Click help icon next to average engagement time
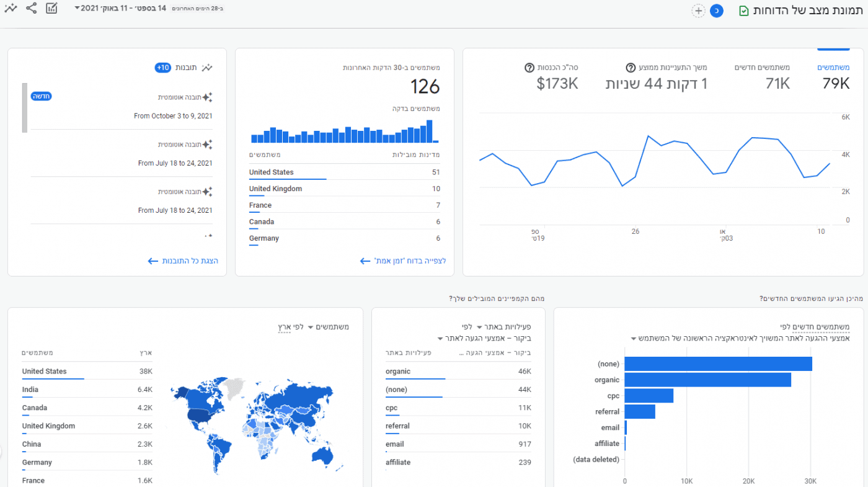The width and height of the screenshot is (868, 487). [x=631, y=68]
